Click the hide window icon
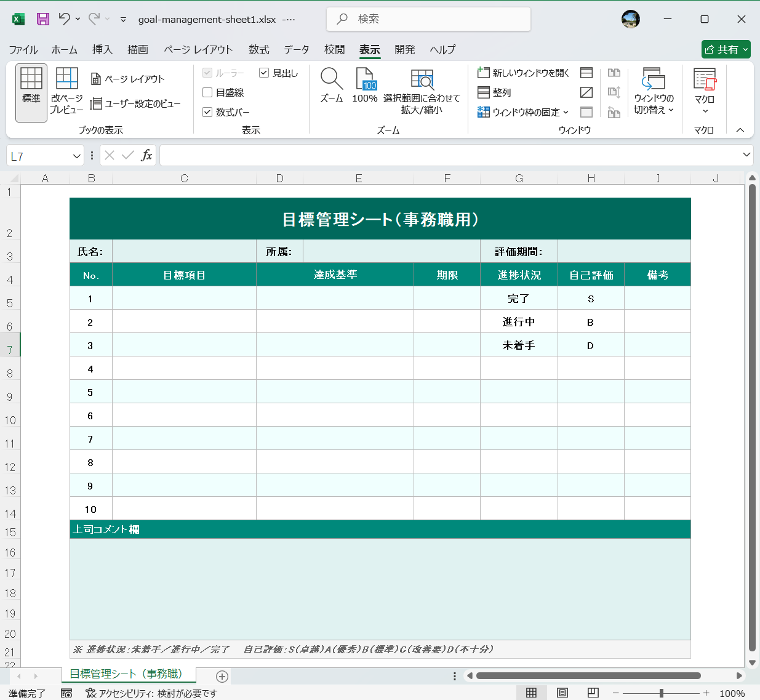The image size is (760, 700). tap(586, 92)
